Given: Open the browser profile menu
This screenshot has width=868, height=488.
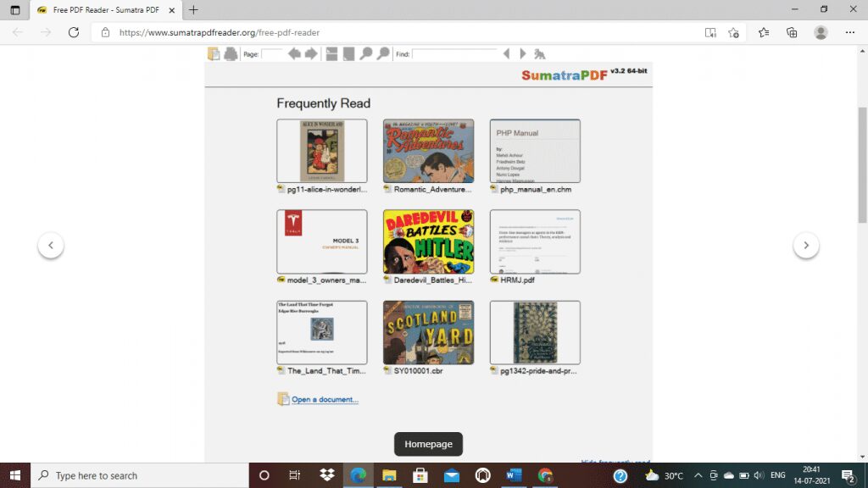Looking at the screenshot, I should pyautogui.click(x=821, y=33).
